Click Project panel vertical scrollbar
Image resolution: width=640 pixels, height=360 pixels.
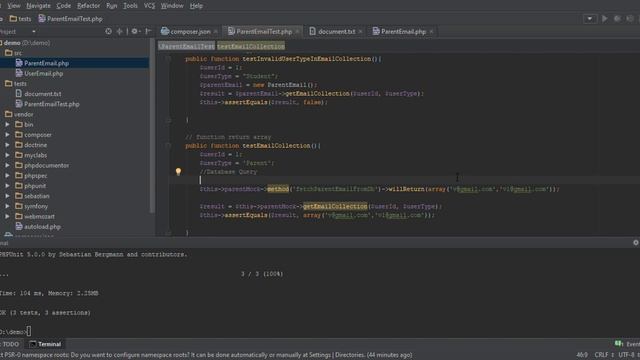(152, 126)
